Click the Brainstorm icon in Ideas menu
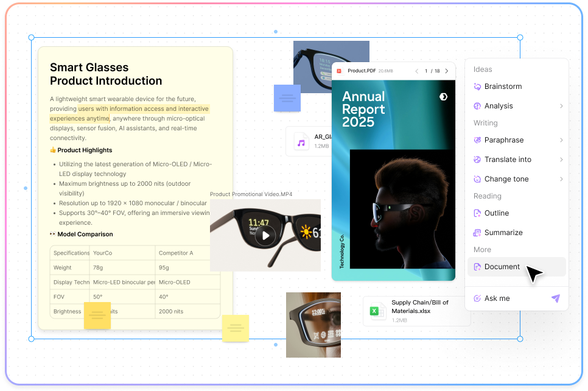588x391 pixels. pos(478,86)
